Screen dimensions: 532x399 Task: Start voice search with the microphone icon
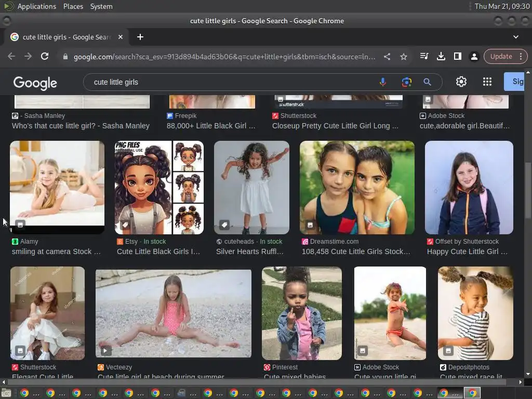tap(383, 82)
